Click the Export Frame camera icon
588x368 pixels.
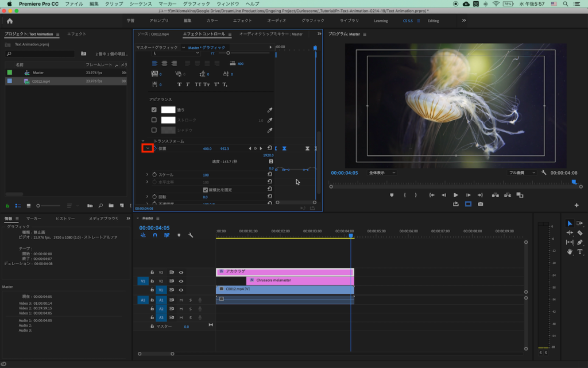(480, 204)
